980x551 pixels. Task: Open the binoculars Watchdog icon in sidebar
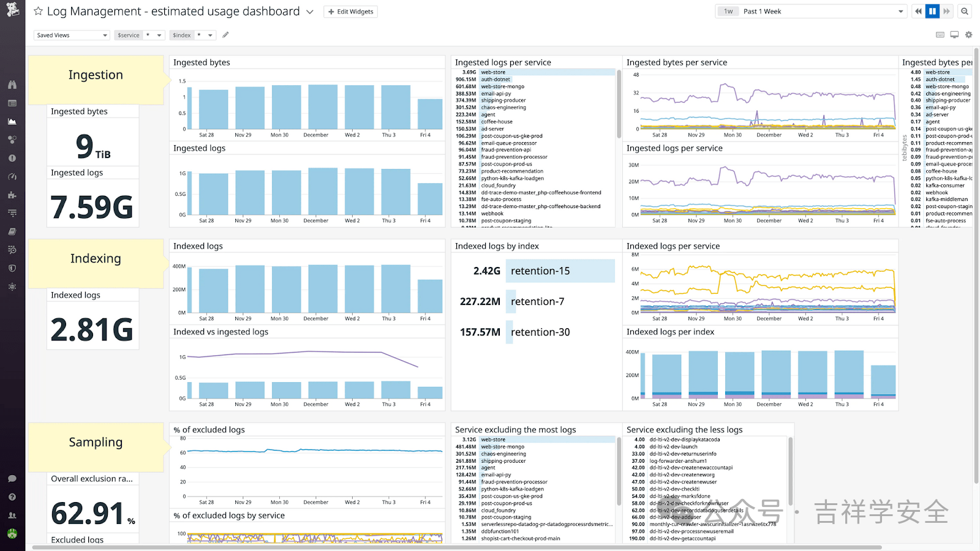point(12,84)
